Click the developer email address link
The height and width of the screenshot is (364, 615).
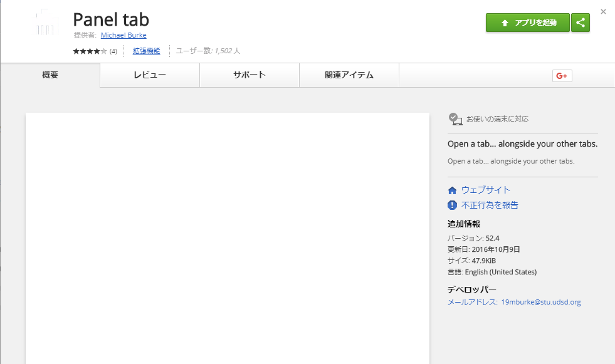tap(540, 302)
